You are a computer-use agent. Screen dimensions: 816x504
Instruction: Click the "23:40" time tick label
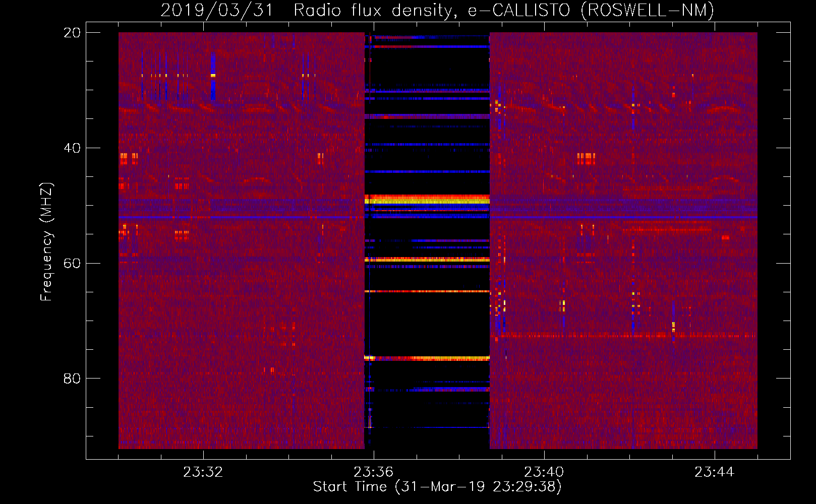(544, 472)
